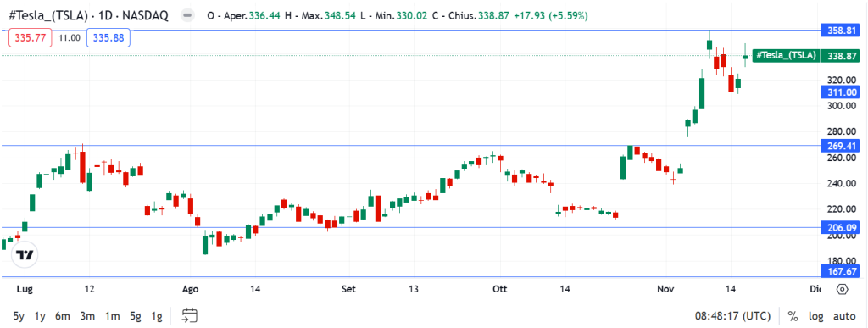This screenshot has width=868, height=328.
Task: Click the 280.00 price axis label
Action: click(842, 131)
